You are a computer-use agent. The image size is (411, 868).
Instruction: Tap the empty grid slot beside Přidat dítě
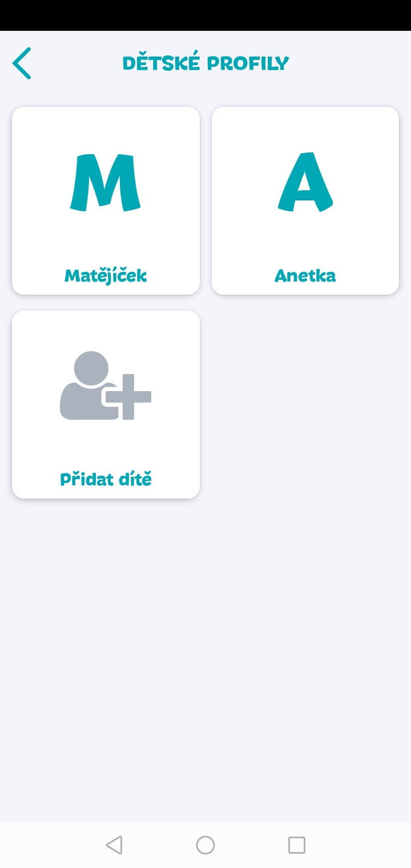305,404
